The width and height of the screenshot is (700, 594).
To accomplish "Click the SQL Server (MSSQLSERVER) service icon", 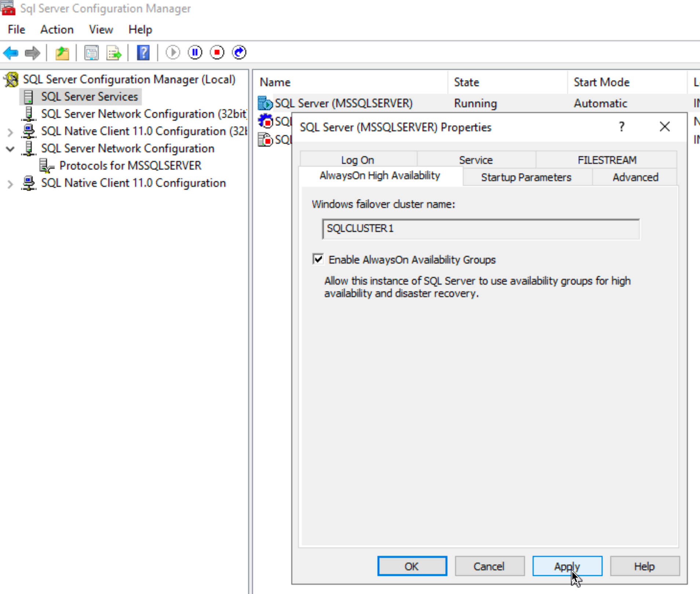I will [x=265, y=103].
